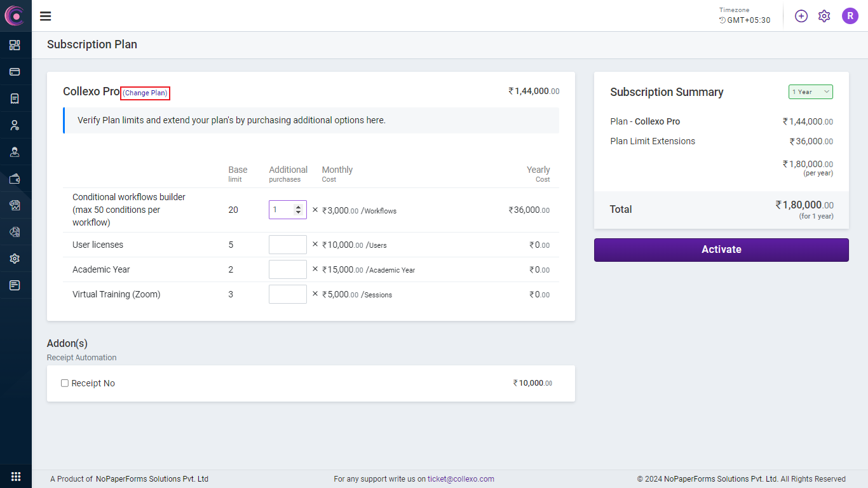This screenshot has width=868, height=488.
Task: Tick the Receipt No addon checkbox
Action: point(65,383)
